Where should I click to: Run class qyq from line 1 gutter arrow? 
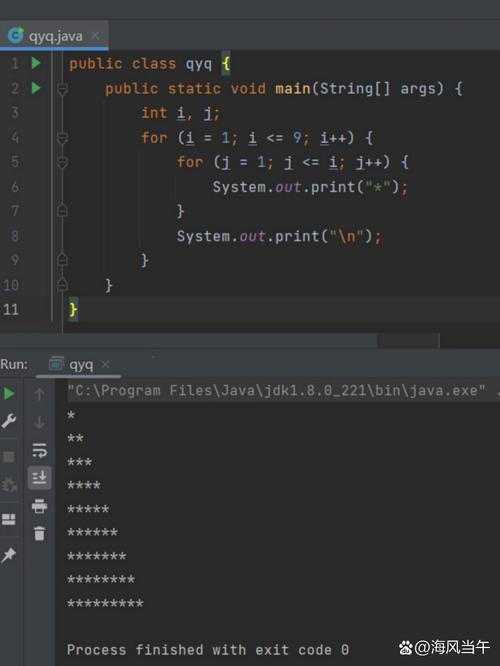[36, 63]
